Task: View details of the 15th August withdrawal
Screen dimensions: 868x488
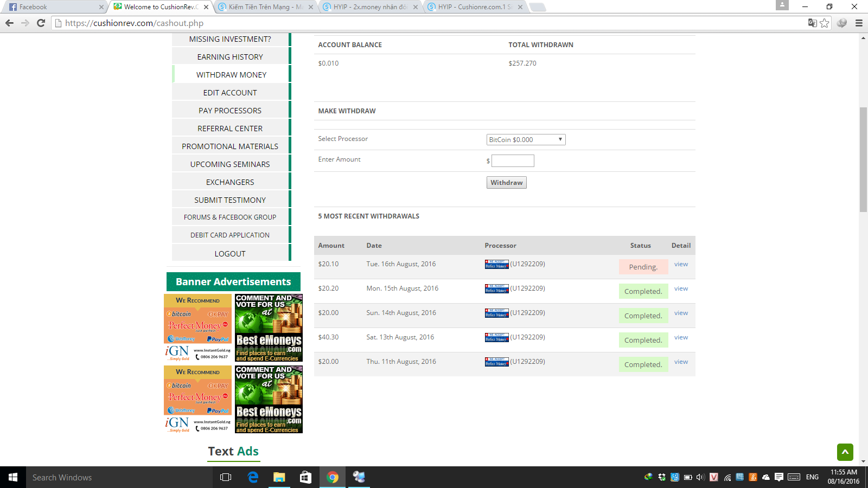Action: 681,288
